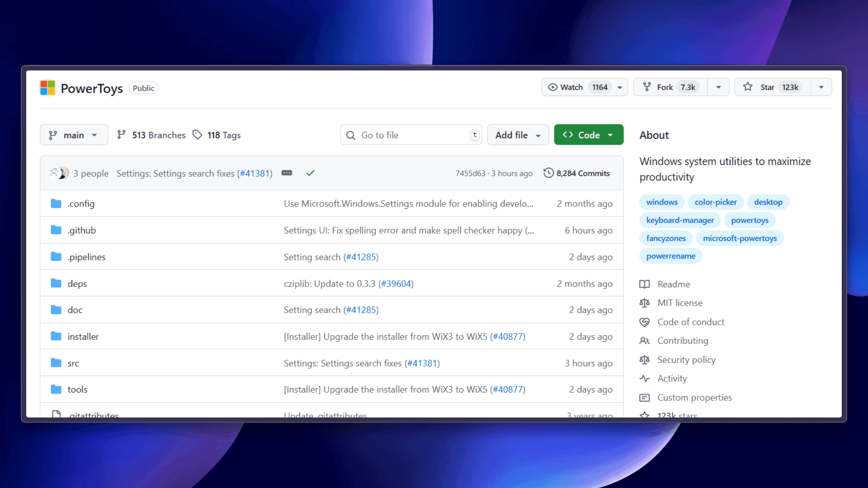This screenshot has height=488, width=868.
Task: Open the src folder name
Action: point(73,363)
